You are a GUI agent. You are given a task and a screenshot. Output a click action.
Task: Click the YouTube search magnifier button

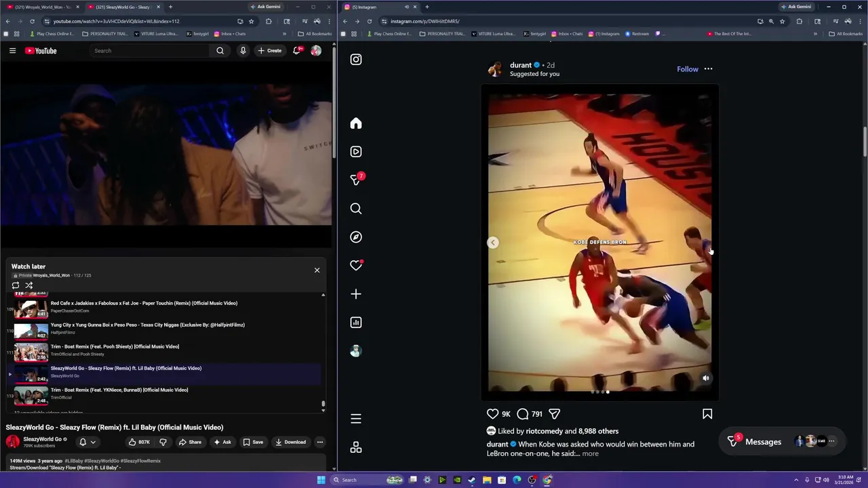[220, 51]
